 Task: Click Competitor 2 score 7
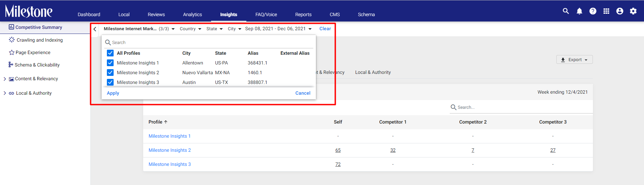coord(473,150)
